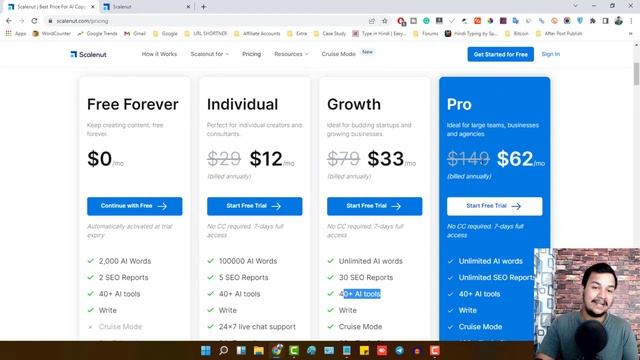640x360 pixels.
Task: Expand the 'Scalenut for' dropdown menu
Action: pos(209,54)
